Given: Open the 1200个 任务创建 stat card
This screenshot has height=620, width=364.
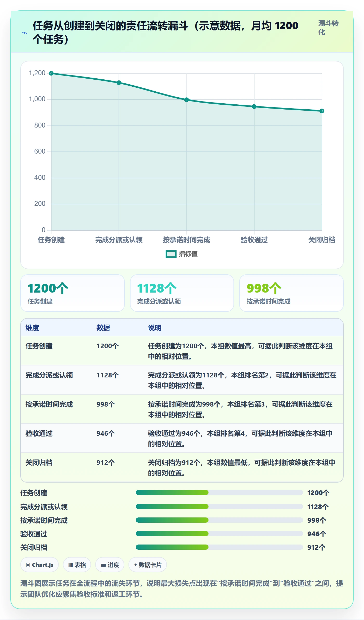Looking at the screenshot, I should click(x=73, y=293).
